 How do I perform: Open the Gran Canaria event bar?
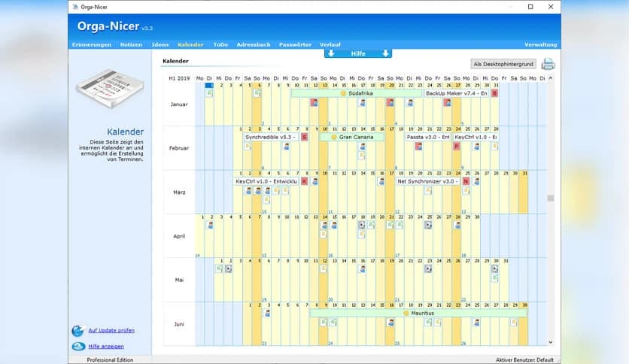pos(352,137)
